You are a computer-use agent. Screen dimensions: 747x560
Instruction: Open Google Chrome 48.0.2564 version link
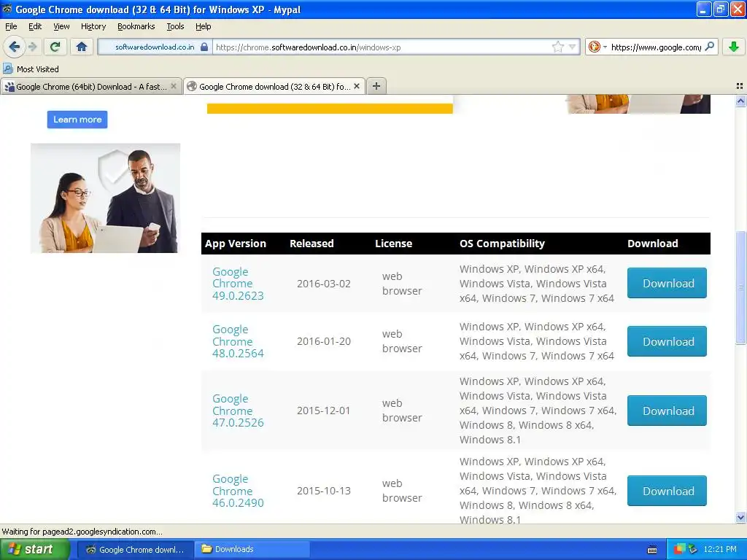click(238, 341)
